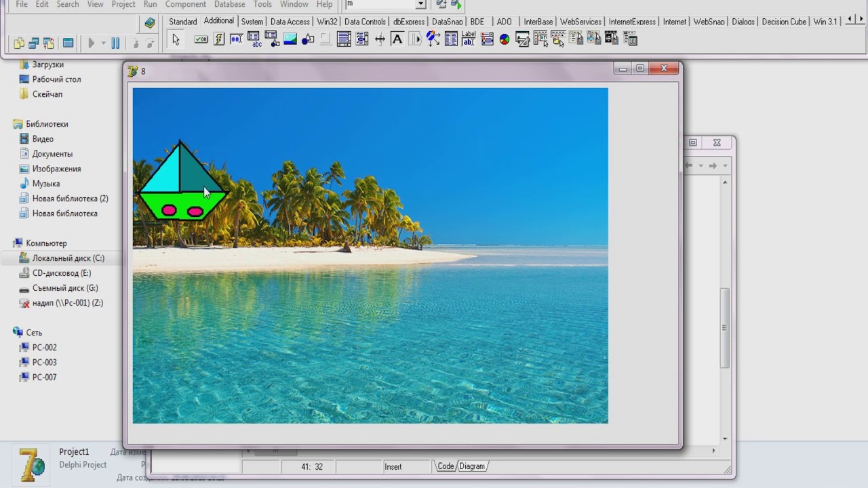868x488 pixels.
Task: Open the Help contents book icon
Action: [150, 23]
